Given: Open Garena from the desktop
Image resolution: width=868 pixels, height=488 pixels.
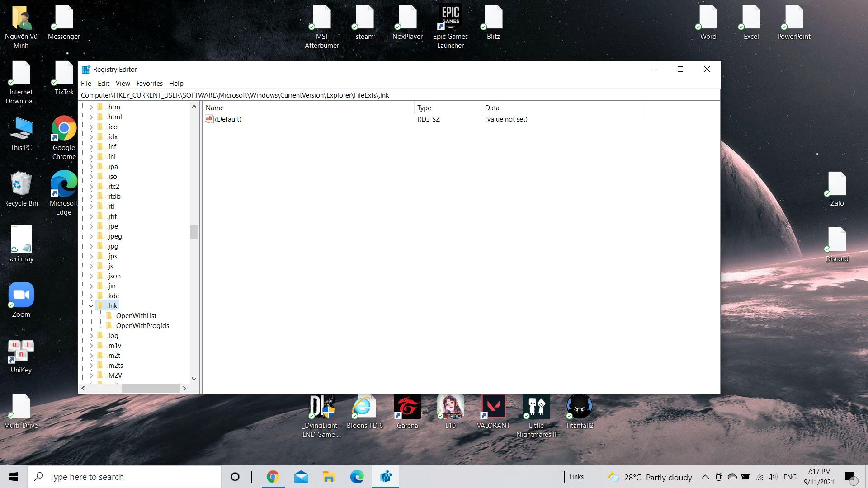Looking at the screenshot, I should (x=407, y=407).
